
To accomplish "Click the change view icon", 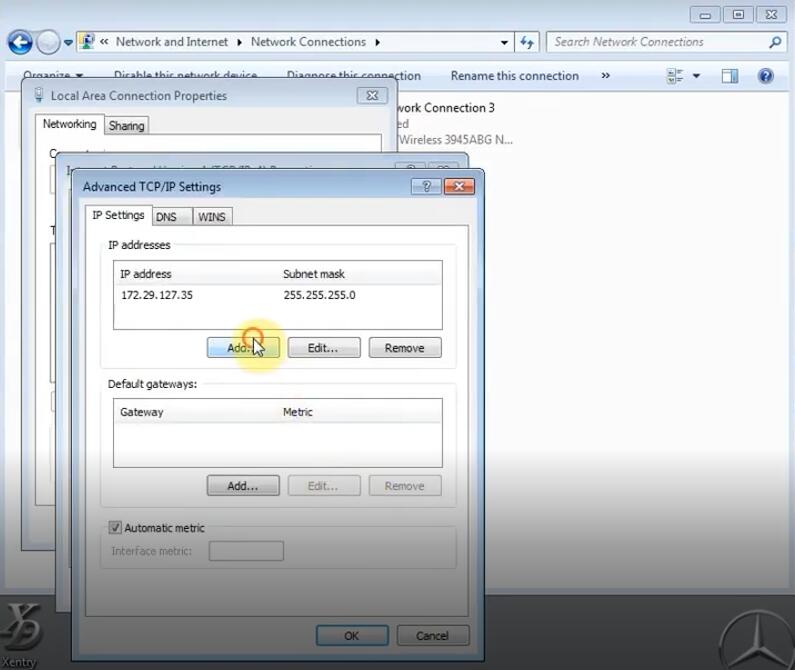I will pyautogui.click(x=675, y=76).
